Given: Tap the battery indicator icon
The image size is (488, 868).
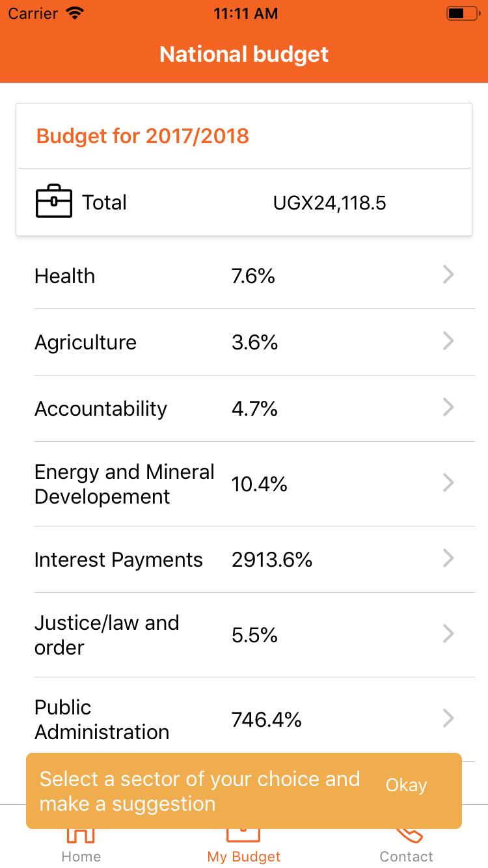Looking at the screenshot, I should tap(463, 13).
